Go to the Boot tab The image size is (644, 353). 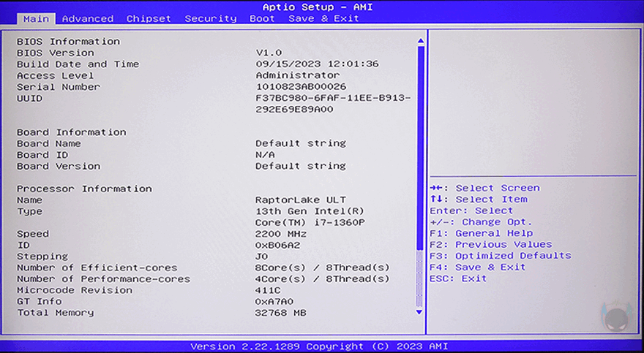coord(262,18)
